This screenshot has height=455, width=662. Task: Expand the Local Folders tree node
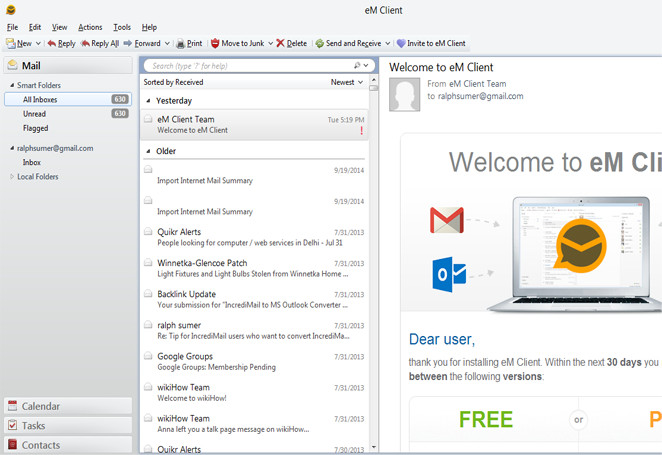[12, 177]
